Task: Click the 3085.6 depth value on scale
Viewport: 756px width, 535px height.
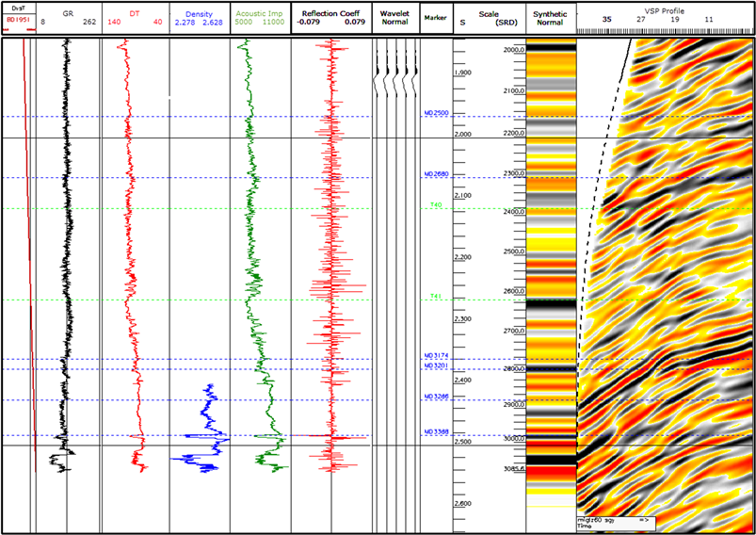Action: point(512,469)
